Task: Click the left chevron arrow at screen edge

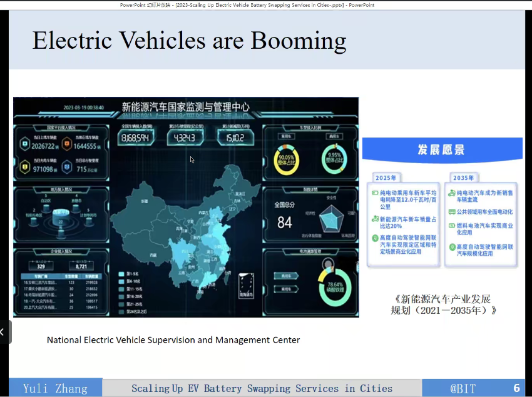Action: [x=3, y=332]
